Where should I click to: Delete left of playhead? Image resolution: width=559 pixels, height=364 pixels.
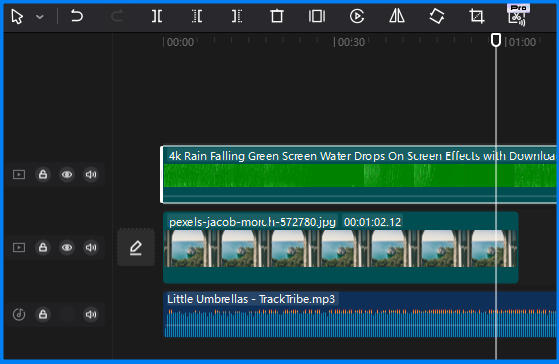197,16
